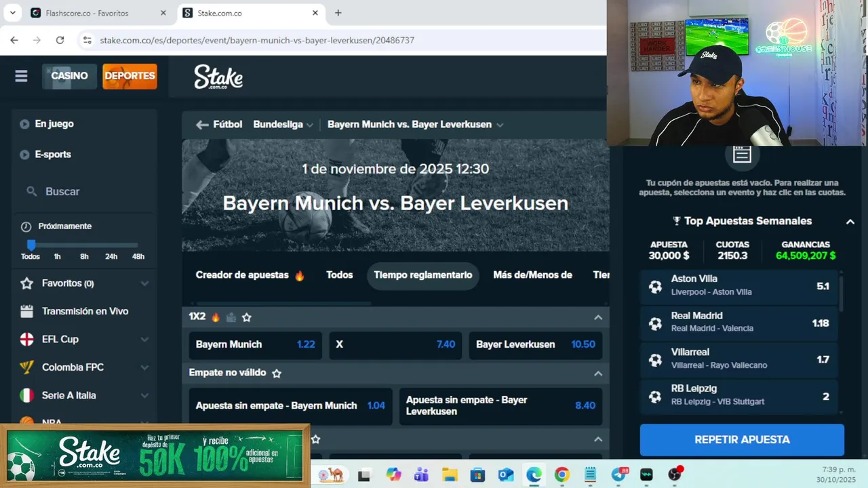The width and height of the screenshot is (868, 488).
Task: Click the back arrow beside Fútbol
Action: pyautogui.click(x=202, y=125)
